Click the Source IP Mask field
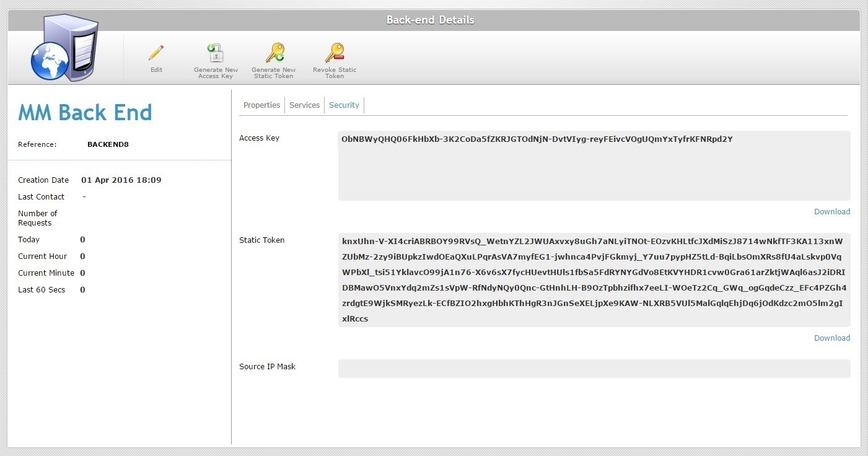This screenshot has width=868, height=456. coord(594,369)
